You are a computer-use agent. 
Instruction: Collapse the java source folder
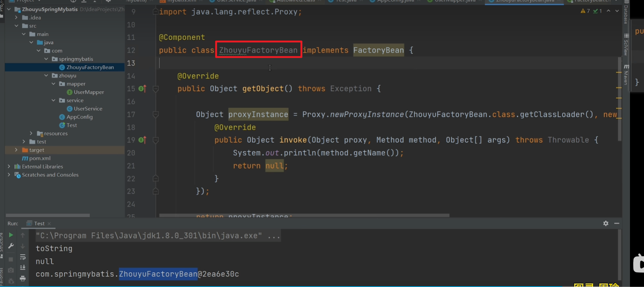click(31, 42)
